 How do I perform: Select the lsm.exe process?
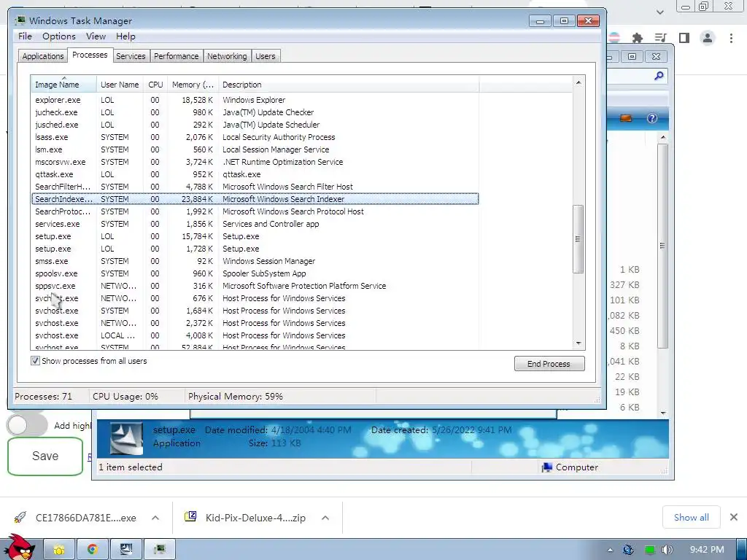(255, 149)
